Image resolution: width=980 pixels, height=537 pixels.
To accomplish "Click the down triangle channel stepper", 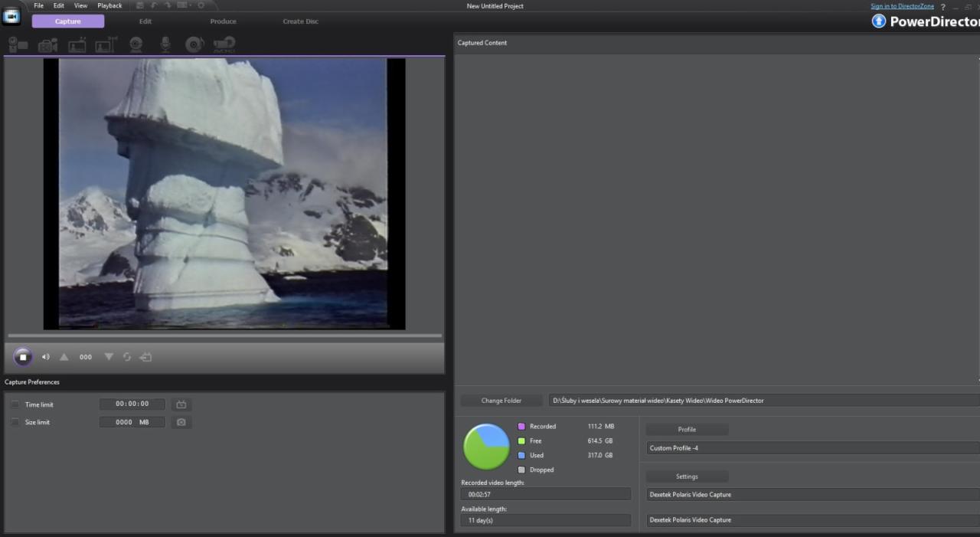I will [108, 357].
